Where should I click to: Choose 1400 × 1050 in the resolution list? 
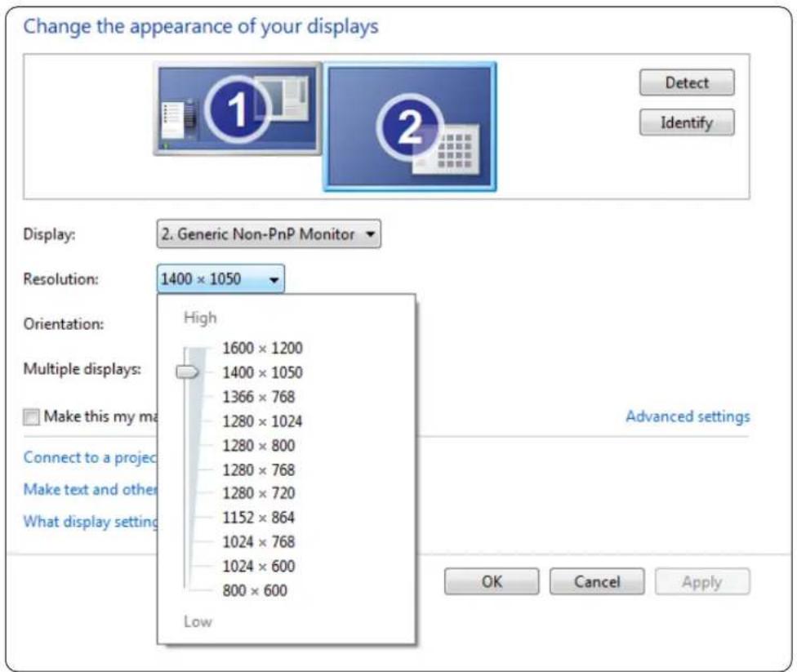262,372
